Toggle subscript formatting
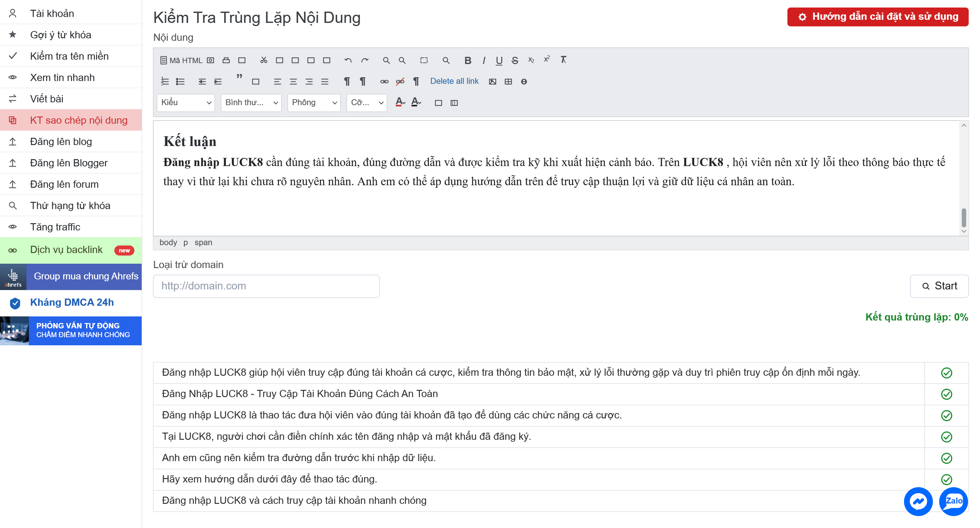Screen dimensions: 980x528 coord(531,60)
